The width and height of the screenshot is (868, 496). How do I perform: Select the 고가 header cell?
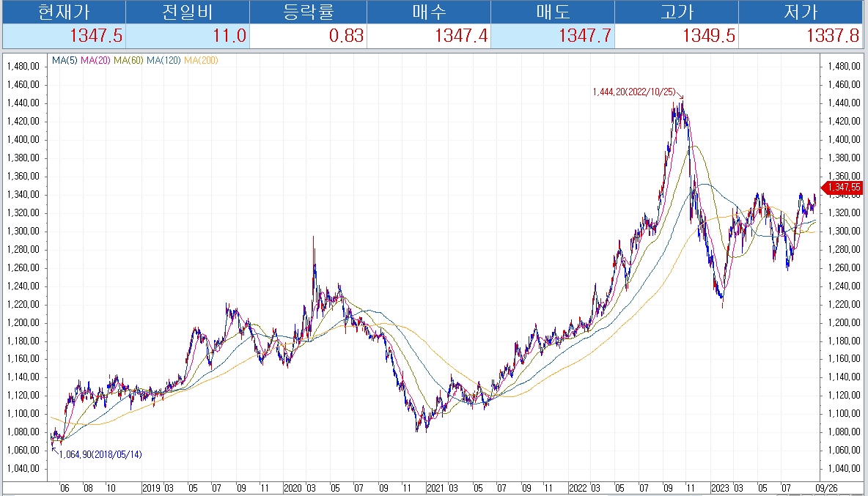point(676,12)
